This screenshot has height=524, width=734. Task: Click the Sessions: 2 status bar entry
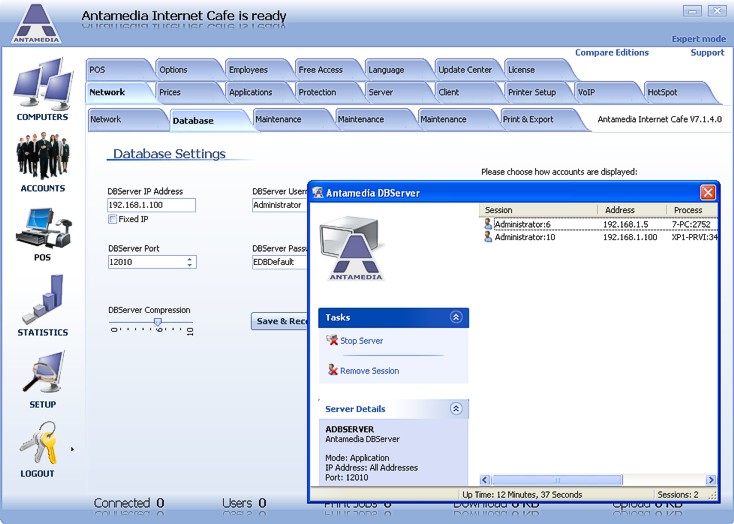tap(677, 494)
